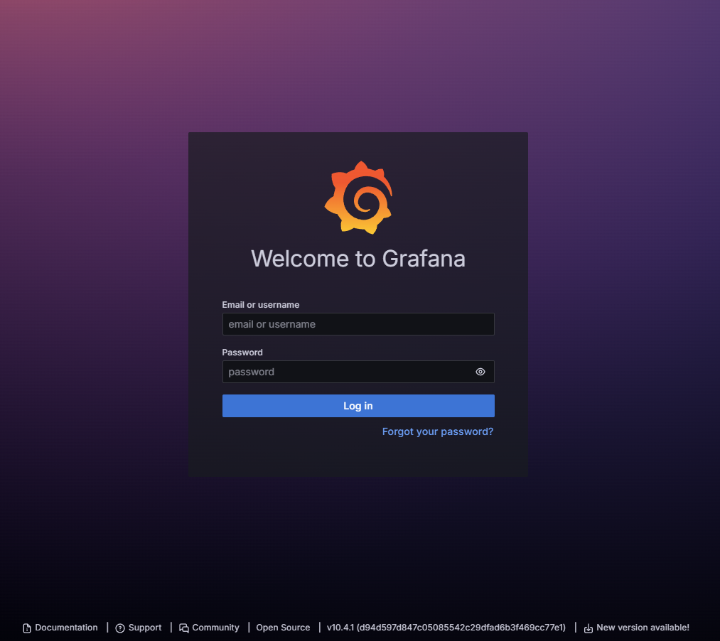Open the Support footer link
Viewport: 720px width, 641px height.
click(138, 628)
